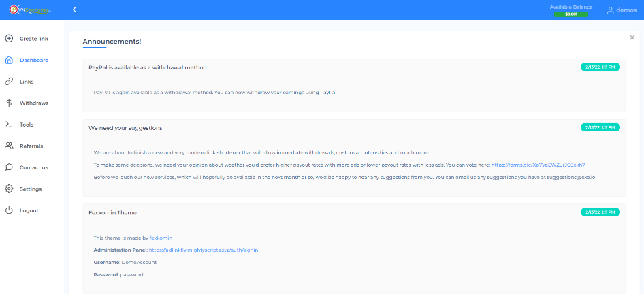The image size is (644, 294).
Task: Click the Logout power icon
Action: (x=9, y=210)
